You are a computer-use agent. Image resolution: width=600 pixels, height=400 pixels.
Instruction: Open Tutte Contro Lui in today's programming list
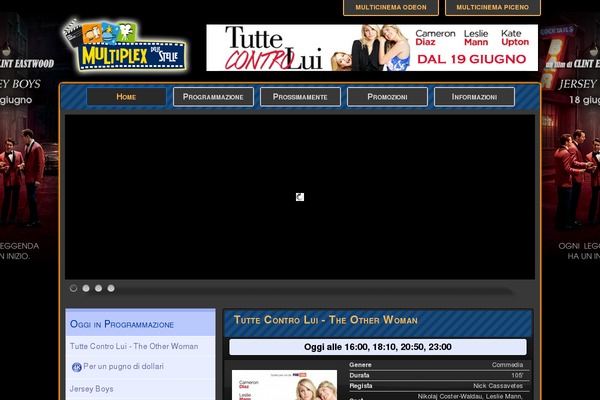(x=134, y=346)
